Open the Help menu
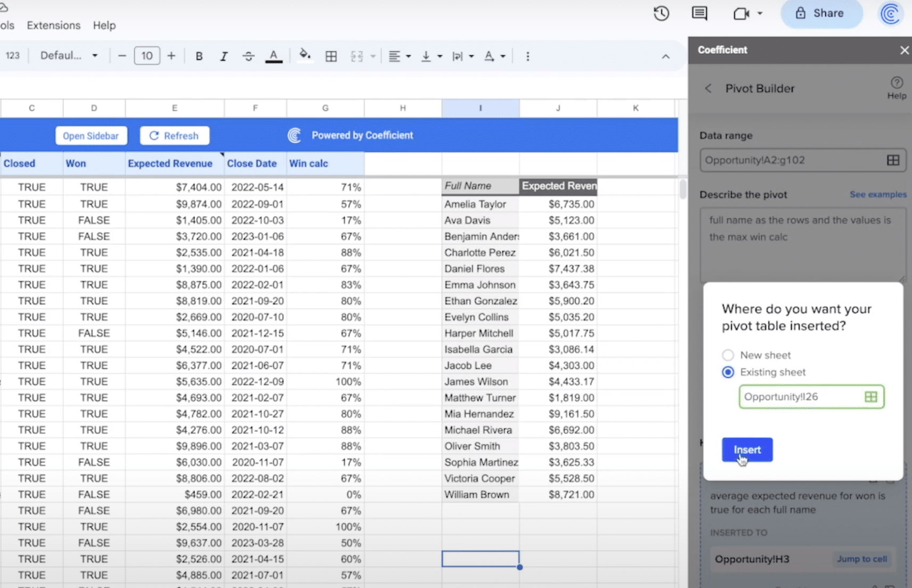912x588 pixels. (x=104, y=26)
